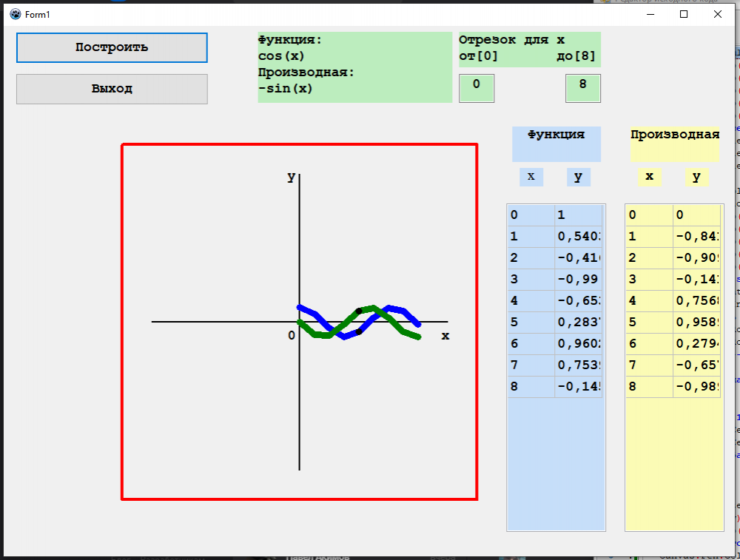The image size is (740, 560).
Task: Click the green Функция cos(x) info panel
Action: pos(354,67)
